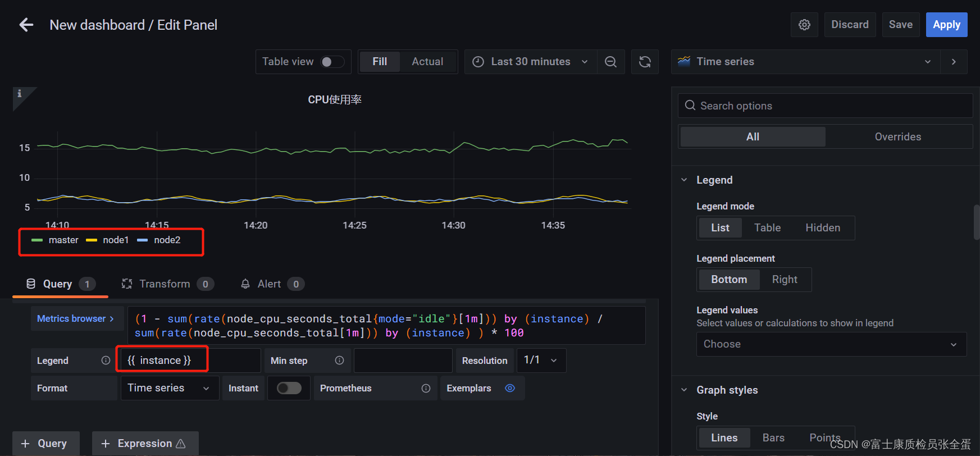This screenshot has height=456, width=980.
Task: Click the node1 legend color swatch
Action: click(x=92, y=240)
